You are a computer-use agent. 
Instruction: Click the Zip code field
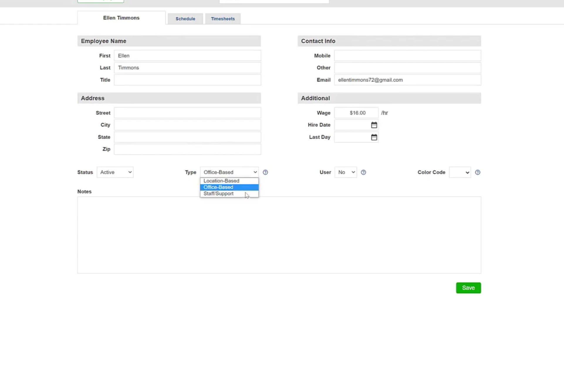pos(188,149)
